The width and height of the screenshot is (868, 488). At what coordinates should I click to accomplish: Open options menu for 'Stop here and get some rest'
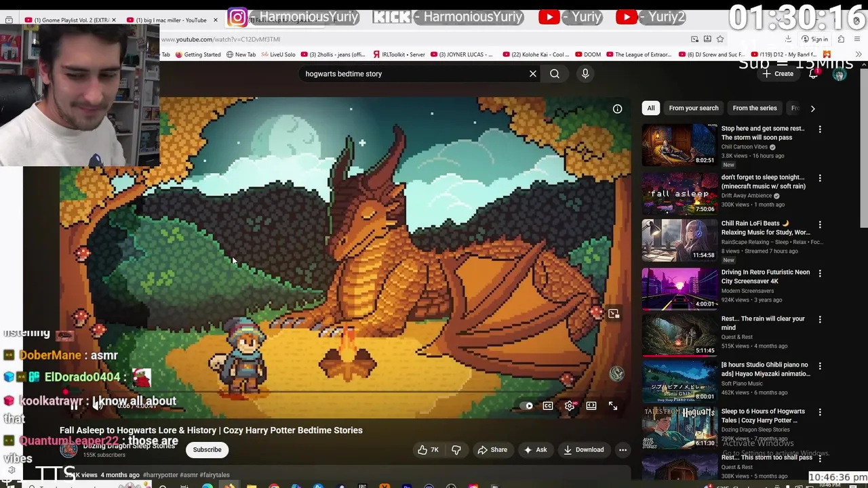(x=820, y=129)
